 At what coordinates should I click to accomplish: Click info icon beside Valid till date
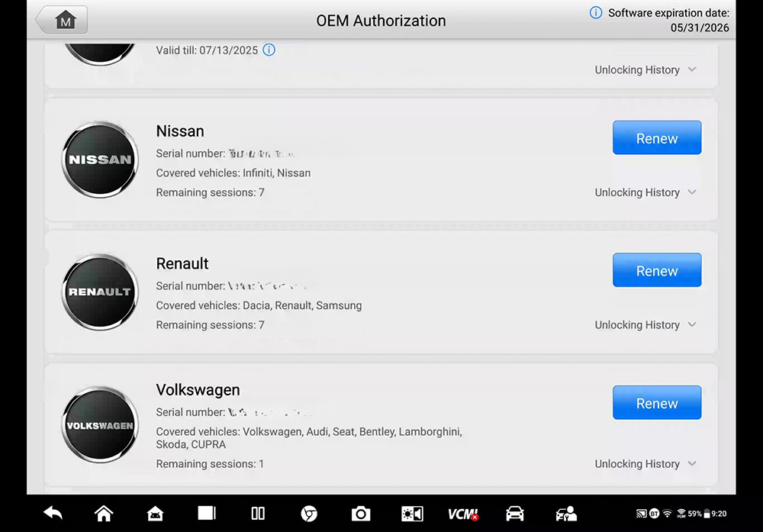click(x=269, y=50)
